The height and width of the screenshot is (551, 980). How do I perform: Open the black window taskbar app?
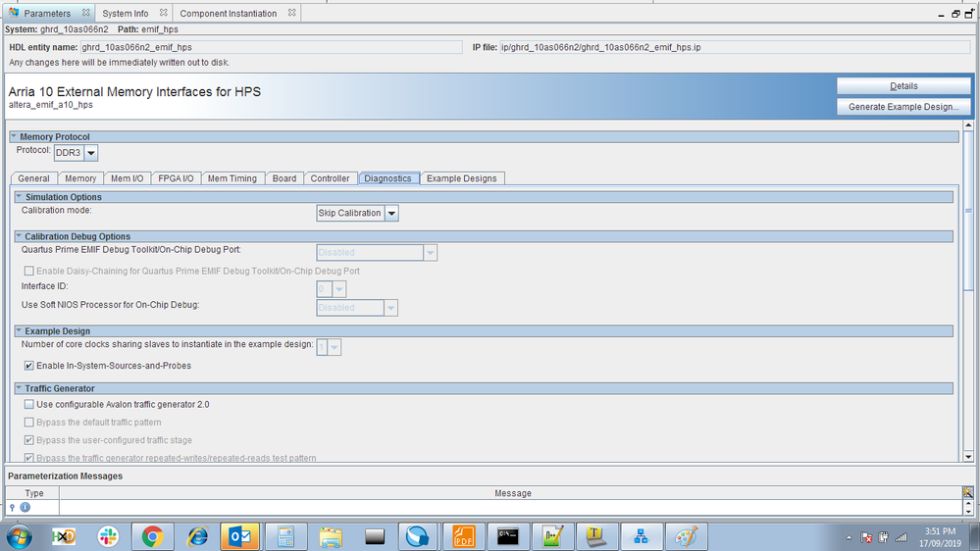(375, 536)
